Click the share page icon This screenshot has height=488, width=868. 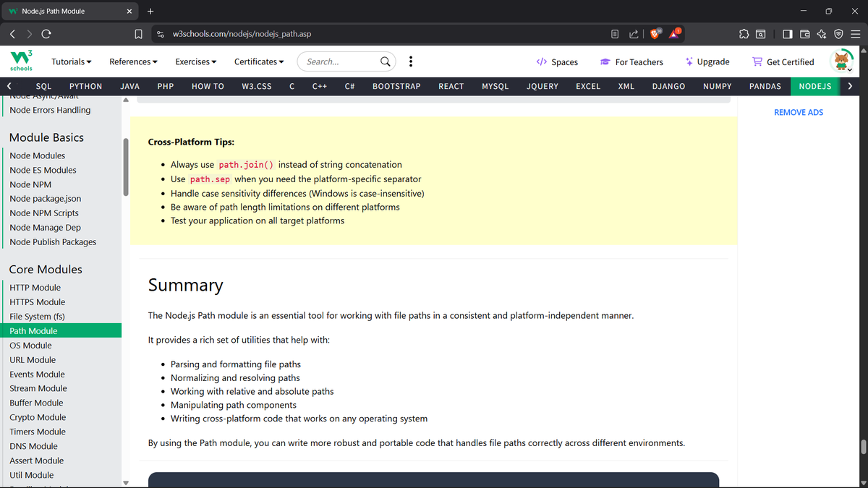(x=634, y=33)
